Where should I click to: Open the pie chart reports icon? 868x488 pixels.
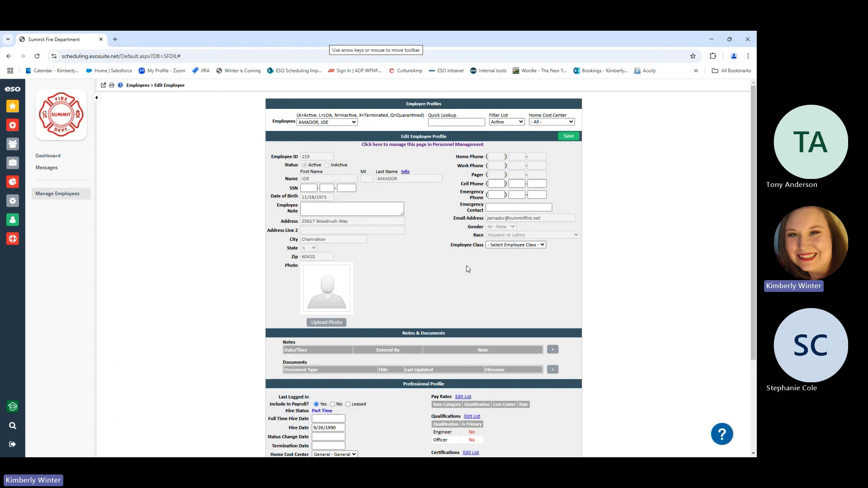click(13, 182)
